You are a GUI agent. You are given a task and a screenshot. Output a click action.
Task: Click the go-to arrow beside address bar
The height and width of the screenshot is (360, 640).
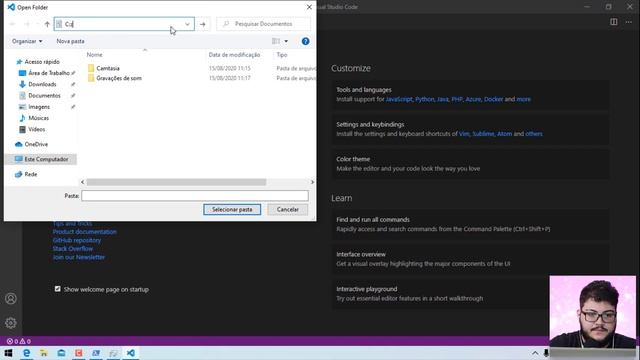202,24
